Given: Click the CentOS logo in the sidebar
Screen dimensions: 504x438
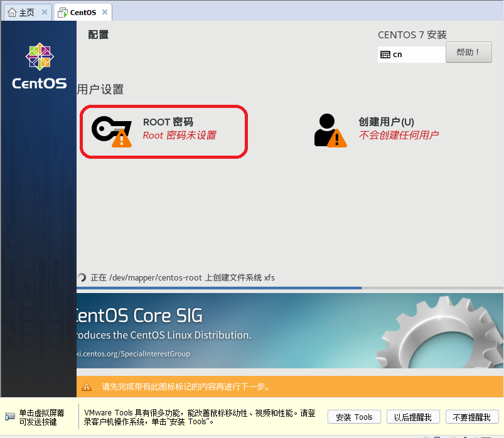Looking at the screenshot, I should 39,56.
